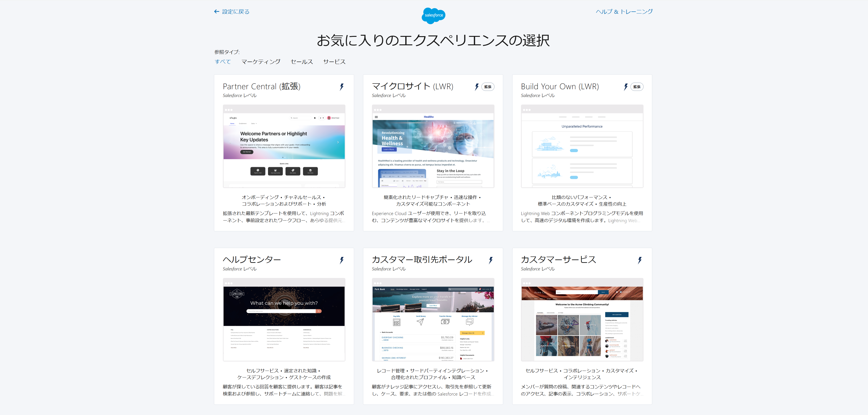Go back via 設定に戻る link
Image resolution: width=868 pixels, height=415 pixels.
click(x=235, y=11)
